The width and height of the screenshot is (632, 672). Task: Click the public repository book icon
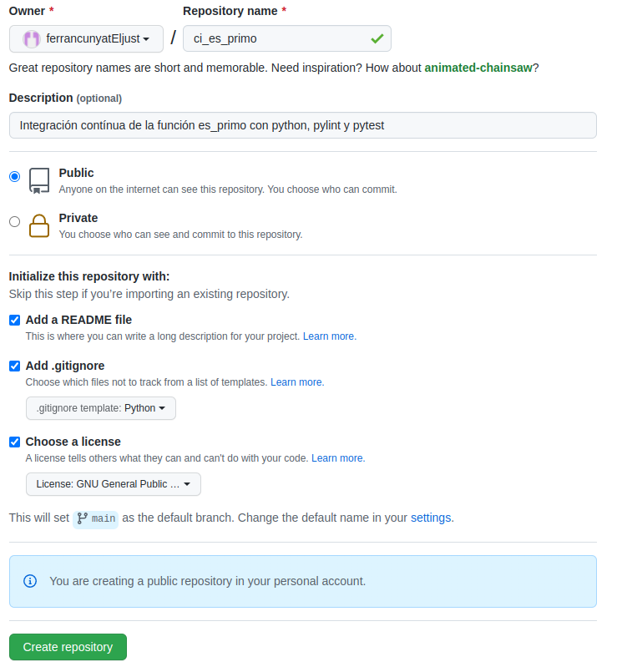click(x=39, y=180)
